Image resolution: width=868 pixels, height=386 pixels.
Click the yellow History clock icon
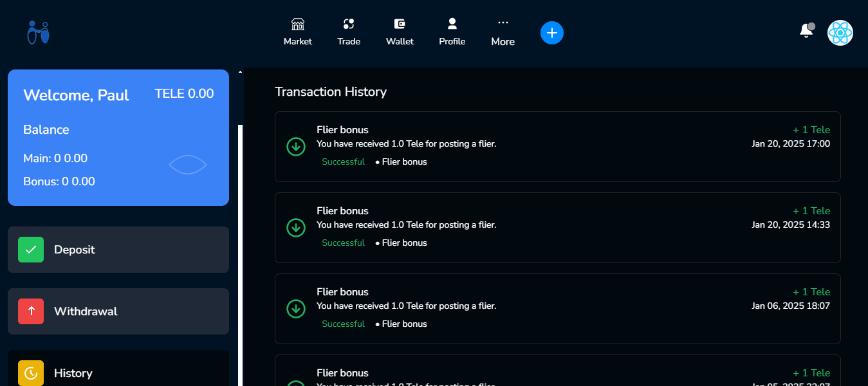click(x=31, y=373)
